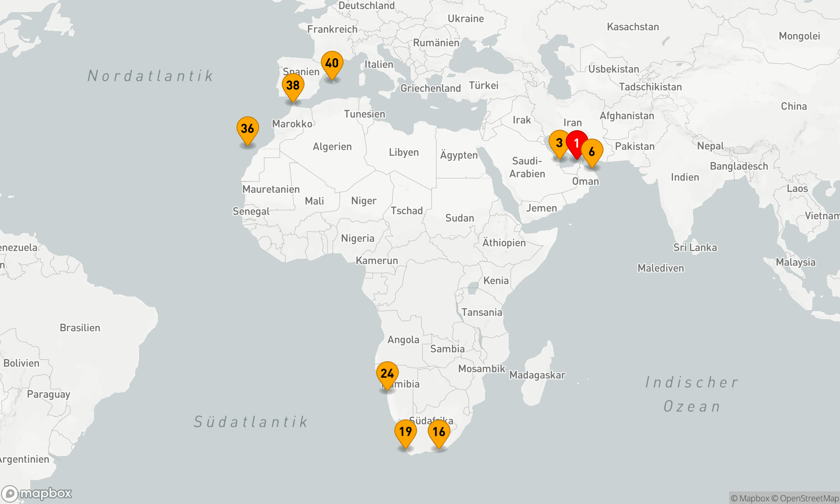Open the marker numbered 16
Image resolution: width=840 pixels, height=504 pixels.
[x=439, y=432]
